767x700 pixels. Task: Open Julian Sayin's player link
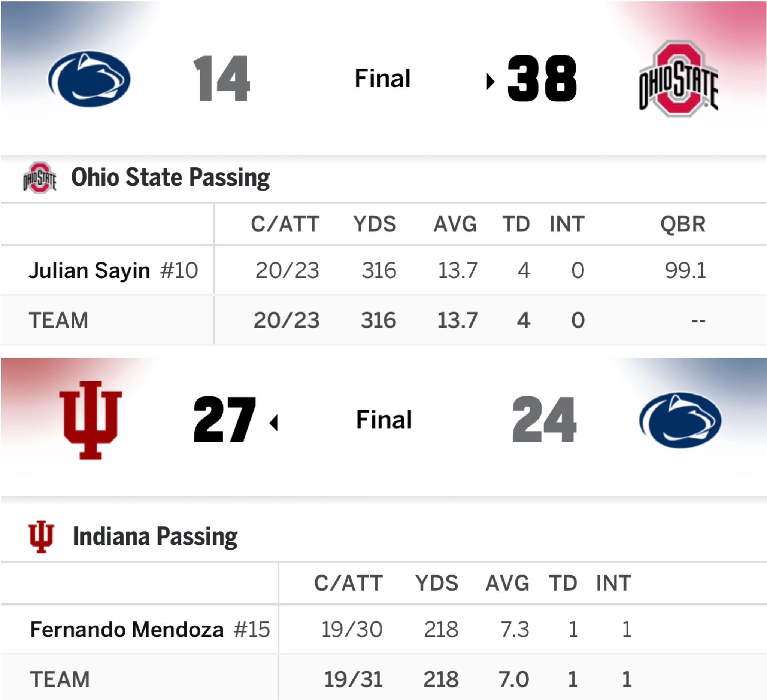pos(90,270)
